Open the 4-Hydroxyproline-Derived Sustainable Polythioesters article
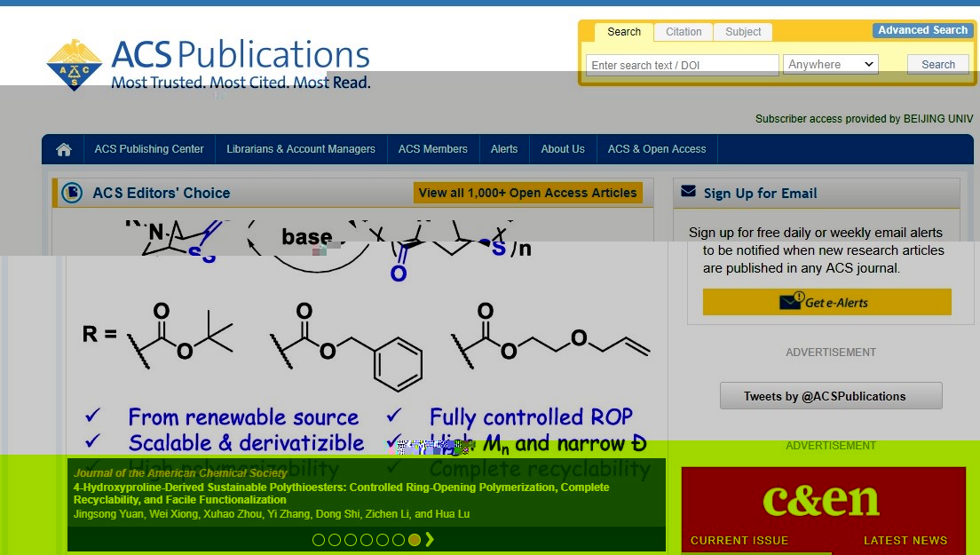This screenshot has height=555, width=980. (341, 493)
